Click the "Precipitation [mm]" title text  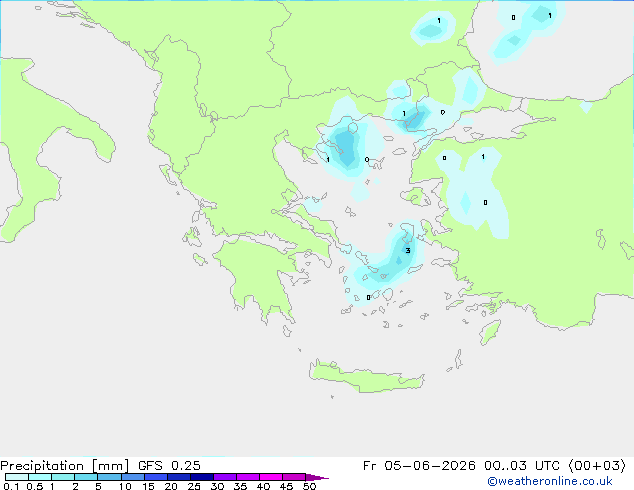click(x=64, y=466)
